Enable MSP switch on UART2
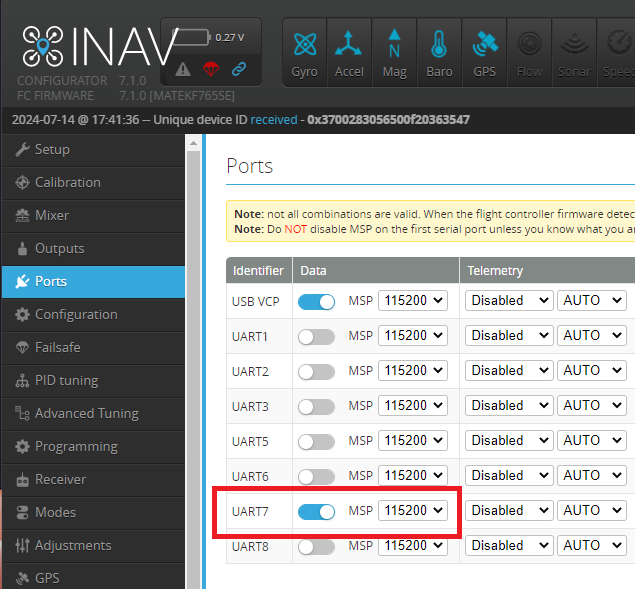This screenshot has width=635, height=589. 316,371
